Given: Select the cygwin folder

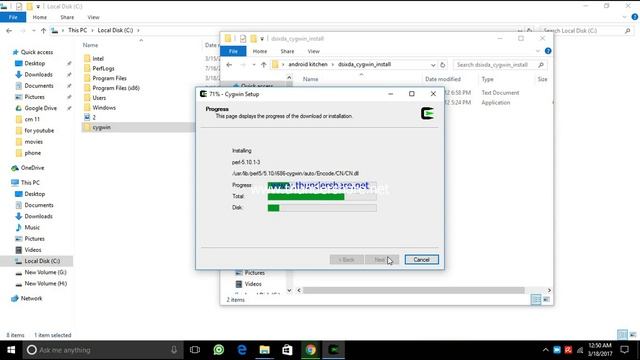Looking at the screenshot, I should [102, 127].
